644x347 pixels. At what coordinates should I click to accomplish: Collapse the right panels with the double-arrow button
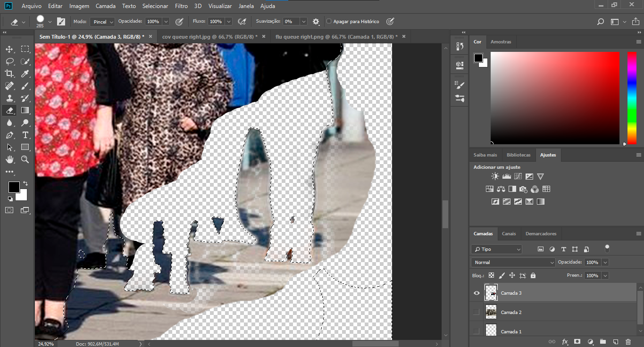tap(464, 32)
